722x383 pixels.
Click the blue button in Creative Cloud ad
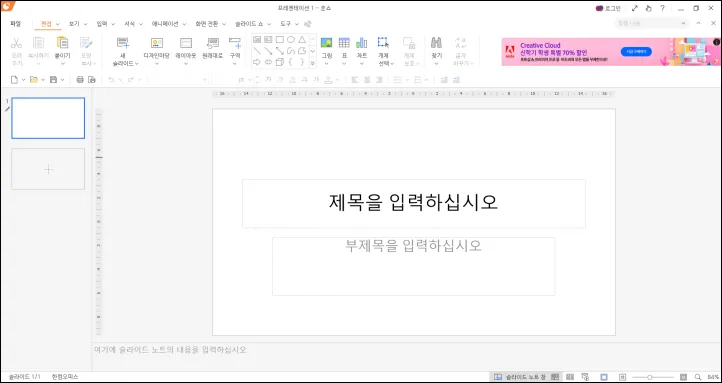coord(636,52)
